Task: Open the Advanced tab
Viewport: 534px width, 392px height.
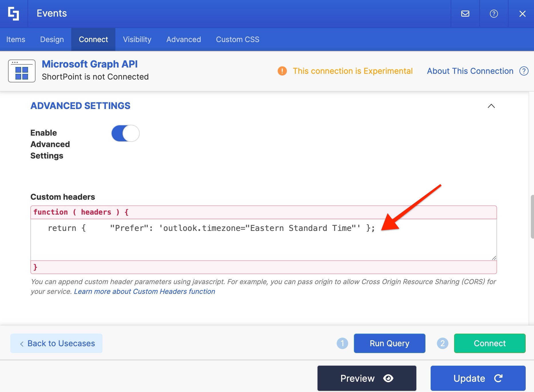Action: 184,39
